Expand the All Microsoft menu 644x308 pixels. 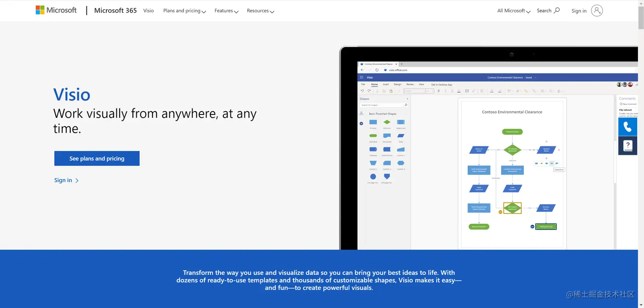pos(514,11)
